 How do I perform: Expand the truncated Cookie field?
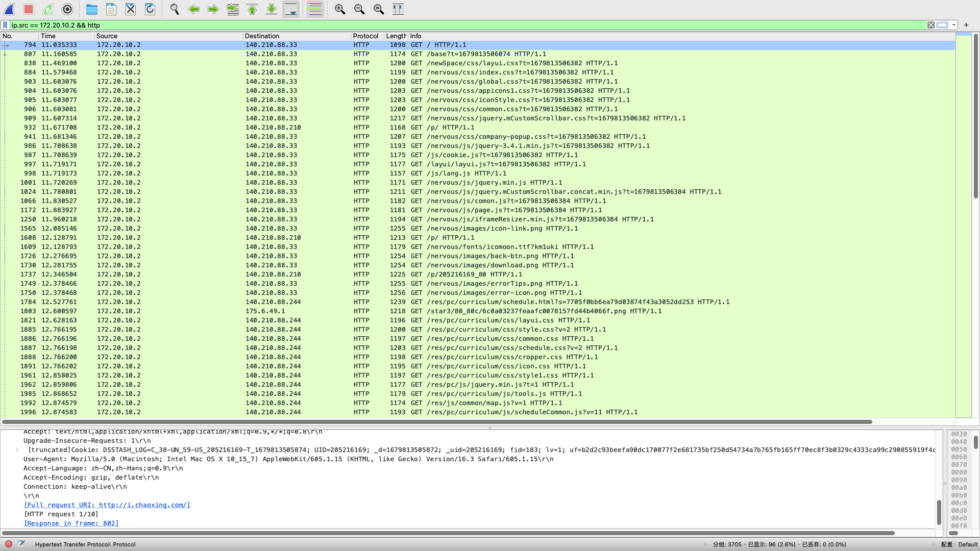tap(17, 450)
